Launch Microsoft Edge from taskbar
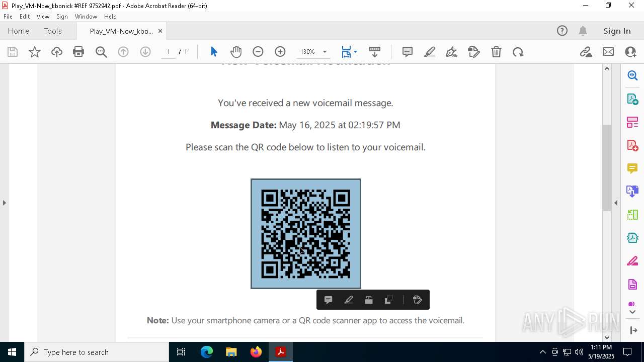 point(207,352)
